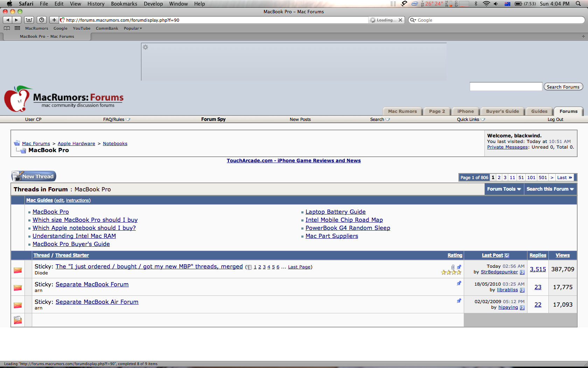
Task: Open the Apple menu
Action: click(9, 4)
